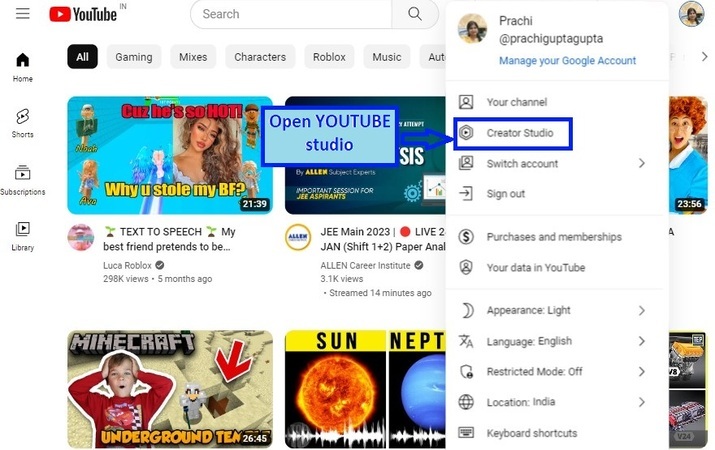The image size is (715, 450).
Task: Click ALLEN Career Institute channel name
Action: tap(365, 265)
